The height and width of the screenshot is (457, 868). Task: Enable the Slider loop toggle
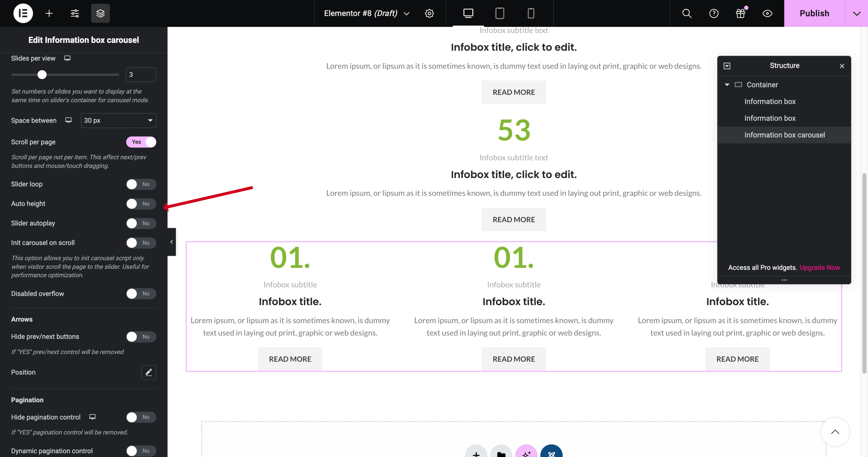click(x=141, y=184)
